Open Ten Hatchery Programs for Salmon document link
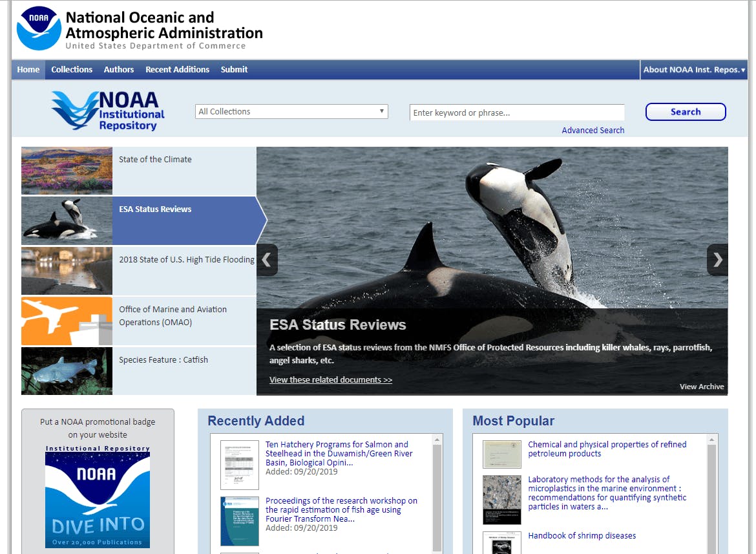This screenshot has width=756, height=554. (x=339, y=453)
